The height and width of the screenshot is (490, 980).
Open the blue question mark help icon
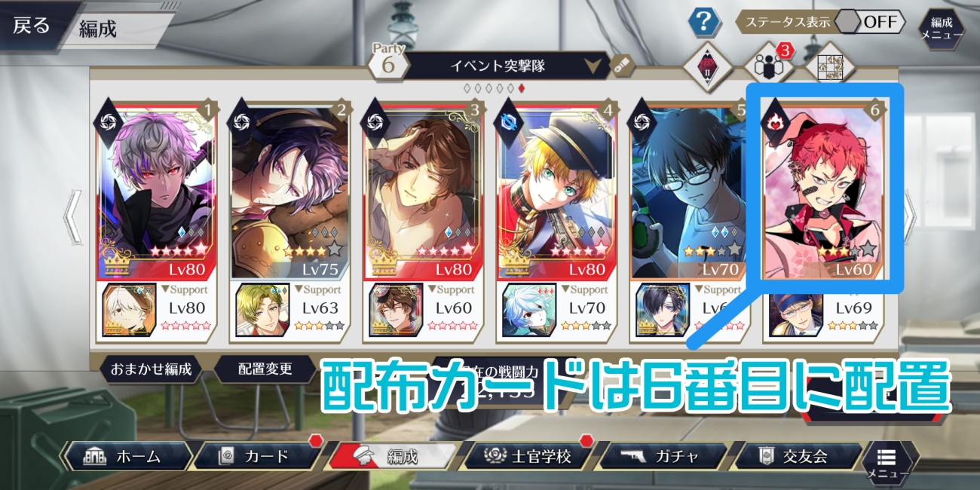(703, 23)
